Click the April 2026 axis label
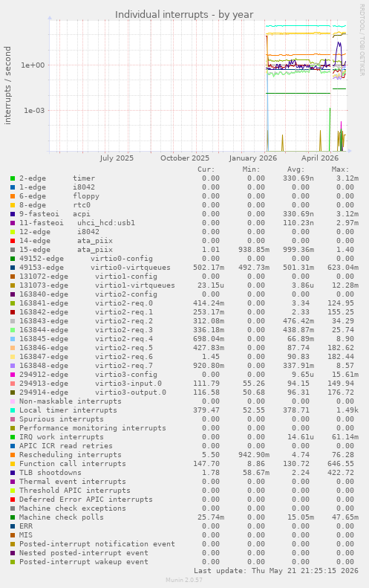This screenshot has height=588, width=369. (320, 158)
